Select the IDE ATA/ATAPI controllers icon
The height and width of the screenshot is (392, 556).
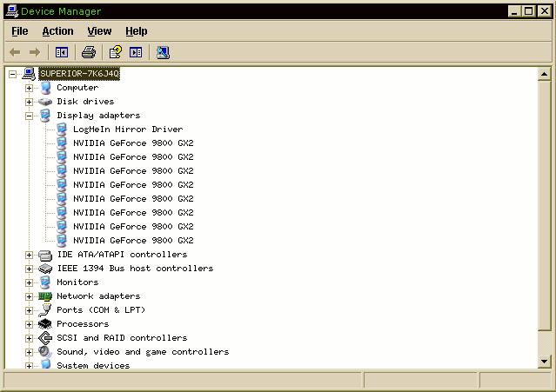pos(45,255)
